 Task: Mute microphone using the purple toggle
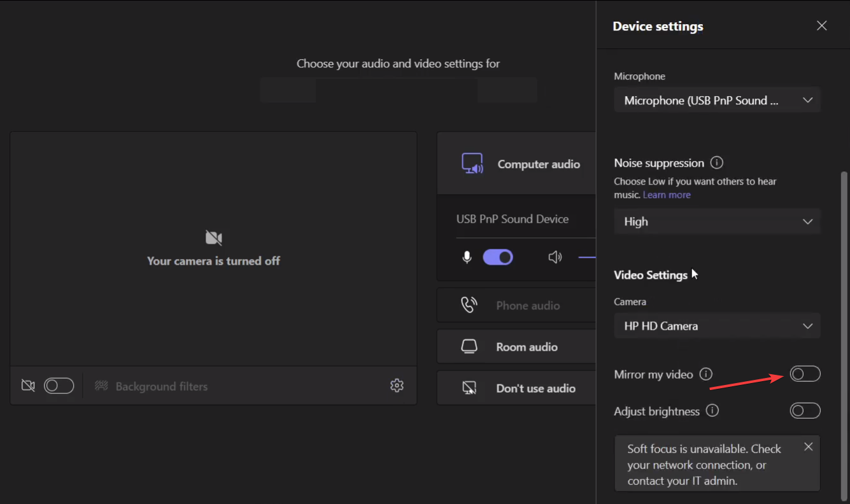[498, 257]
